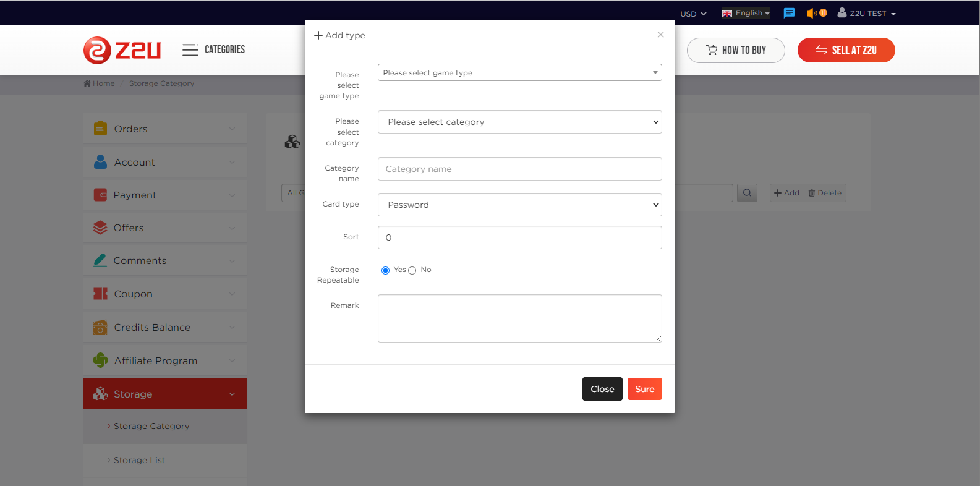The height and width of the screenshot is (486, 980).
Task: Click the Home breadcrumb icon
Action: pyautogui.click(x=87, y=83)
